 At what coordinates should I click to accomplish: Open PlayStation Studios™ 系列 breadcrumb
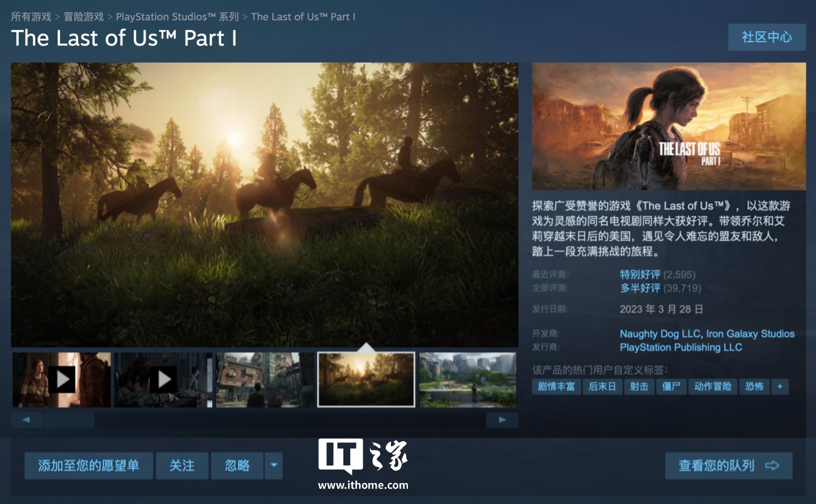pos(177,17)
